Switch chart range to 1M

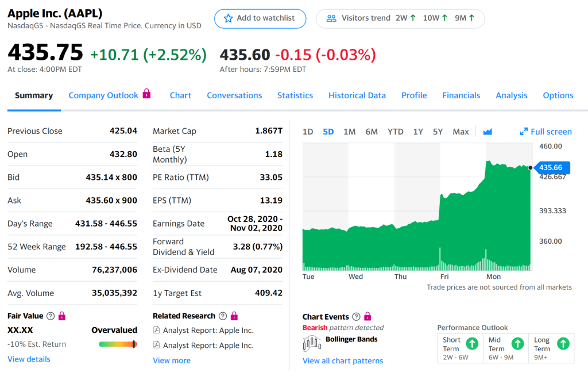349,132
